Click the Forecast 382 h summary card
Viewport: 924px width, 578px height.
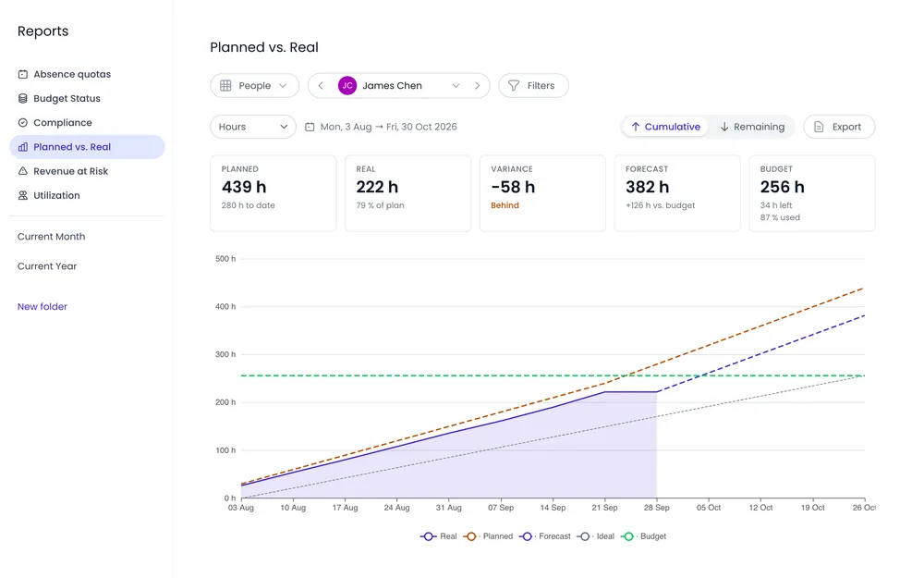tap(677, 193)
